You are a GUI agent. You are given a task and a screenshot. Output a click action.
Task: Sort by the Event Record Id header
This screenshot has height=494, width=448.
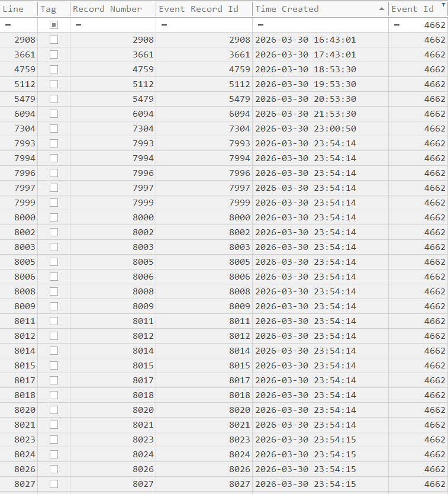pyautogui.click(x=204, y=9)
